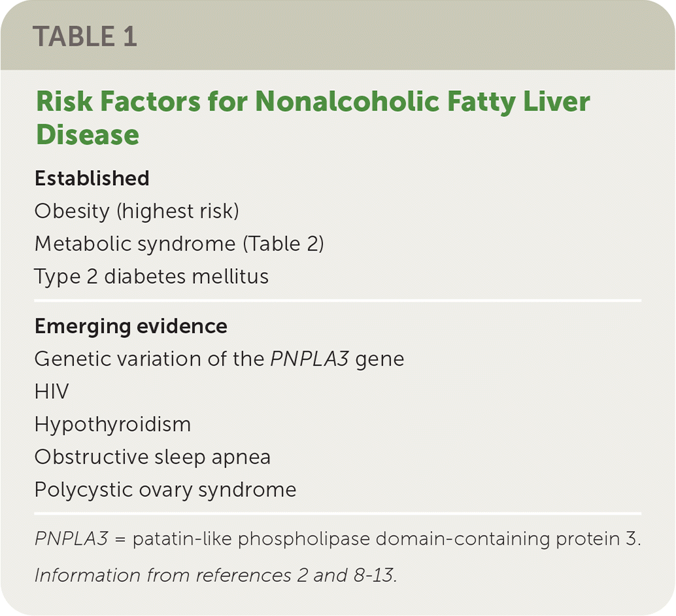Click divider line below "Polycystic ovary syndrome"
This screenshot has width=676, height=616.
coord(337,513)
